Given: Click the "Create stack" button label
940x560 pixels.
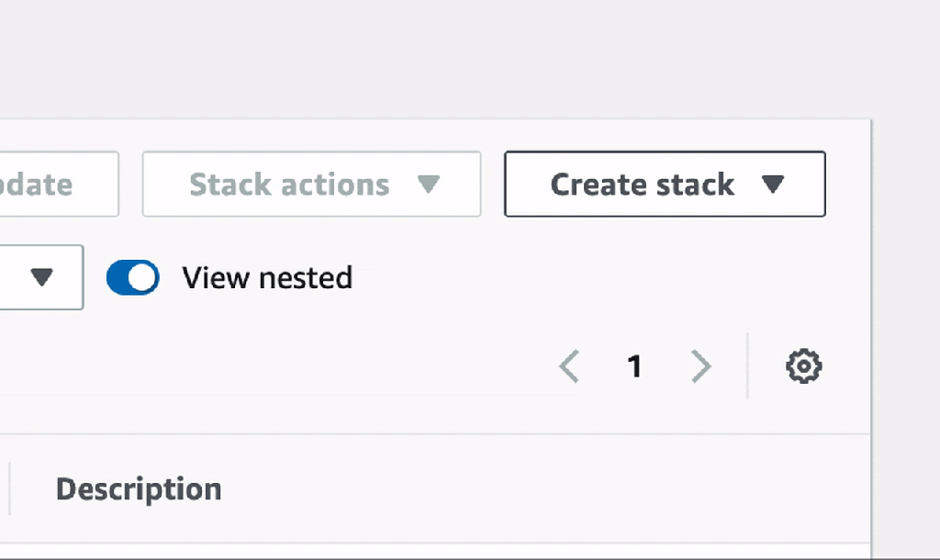Looking at the screenshot, I should (642, 185).
